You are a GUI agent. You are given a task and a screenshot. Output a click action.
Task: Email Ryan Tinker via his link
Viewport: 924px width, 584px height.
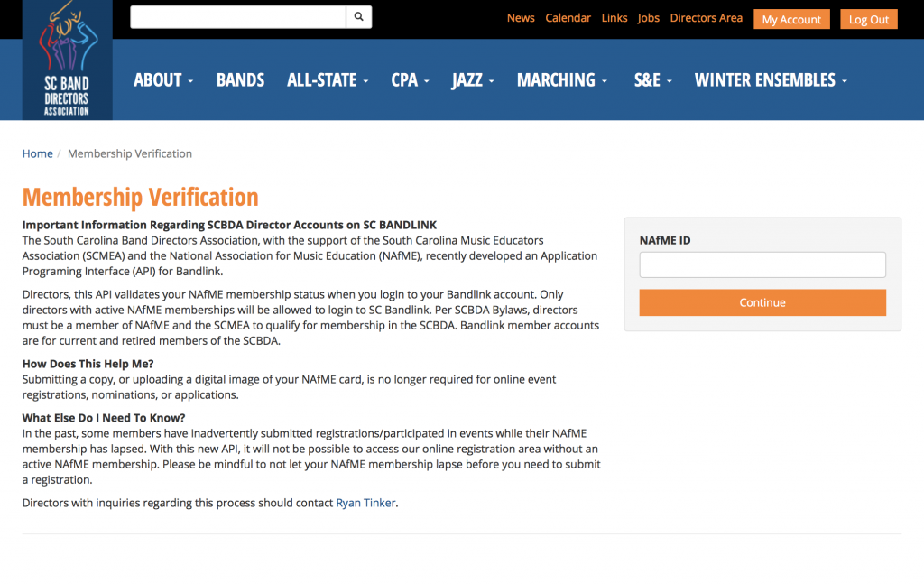365,503
